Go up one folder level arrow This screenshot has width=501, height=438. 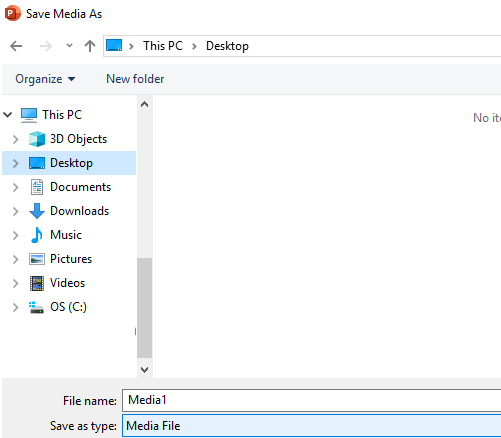click(90, 46)
